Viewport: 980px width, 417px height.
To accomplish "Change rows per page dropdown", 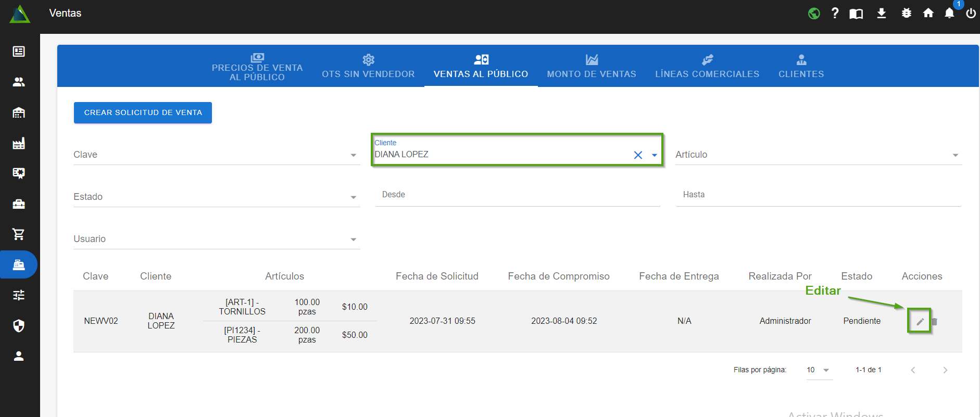I will [x=818, y=370].
